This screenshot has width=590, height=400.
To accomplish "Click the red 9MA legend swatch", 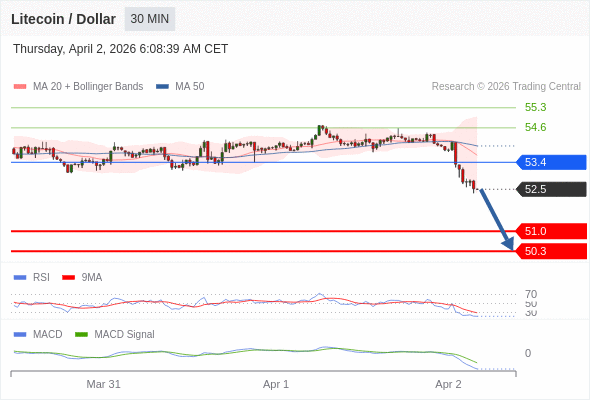I will (68, 278).
